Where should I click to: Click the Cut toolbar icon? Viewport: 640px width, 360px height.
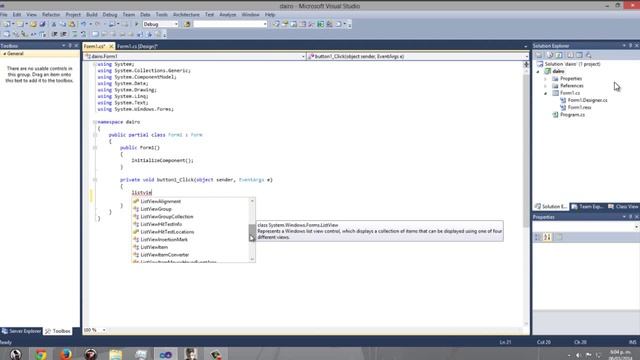point(53,24)
